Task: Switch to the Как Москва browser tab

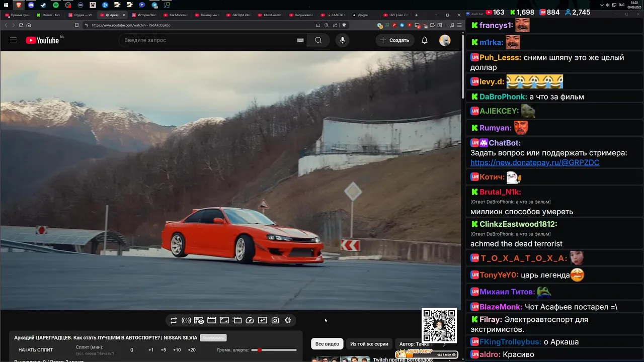Action: [x=175, y=15]
